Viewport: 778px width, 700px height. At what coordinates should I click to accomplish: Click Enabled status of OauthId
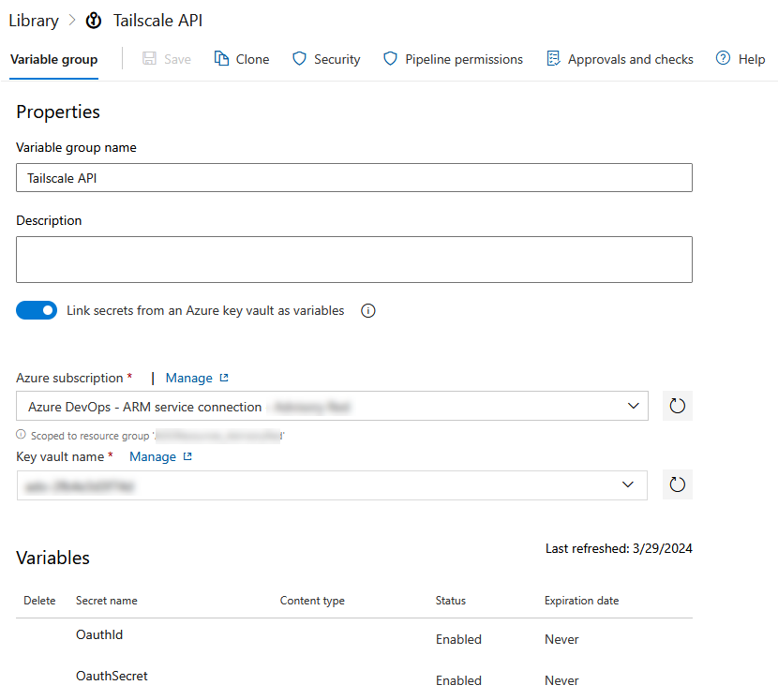458,639
